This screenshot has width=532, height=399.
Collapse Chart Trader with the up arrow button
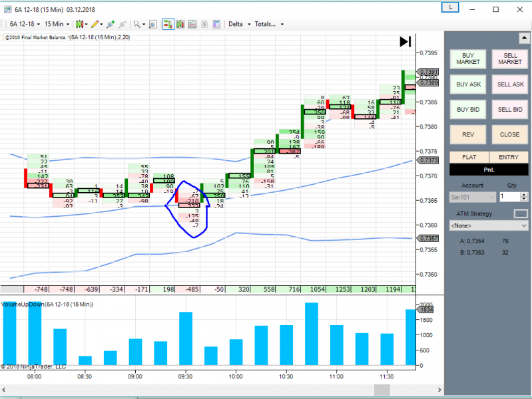[524, 38]
